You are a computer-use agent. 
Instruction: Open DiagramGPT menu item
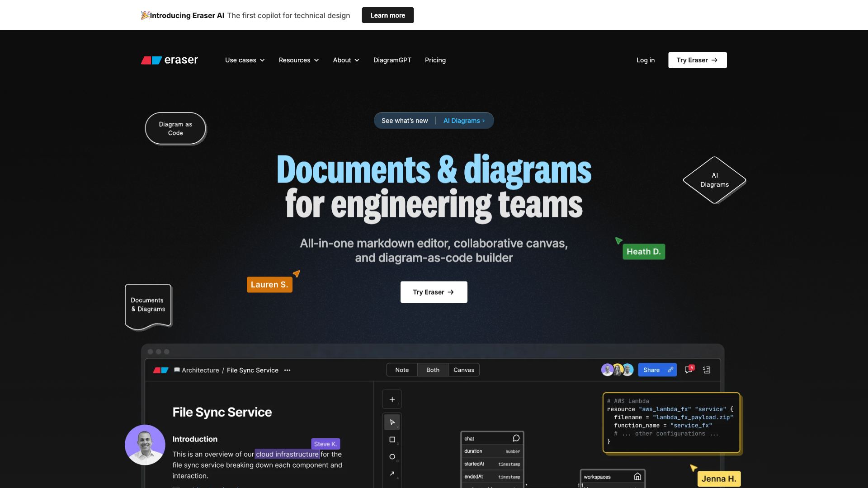pyautogui.click(x=392, y=60)
